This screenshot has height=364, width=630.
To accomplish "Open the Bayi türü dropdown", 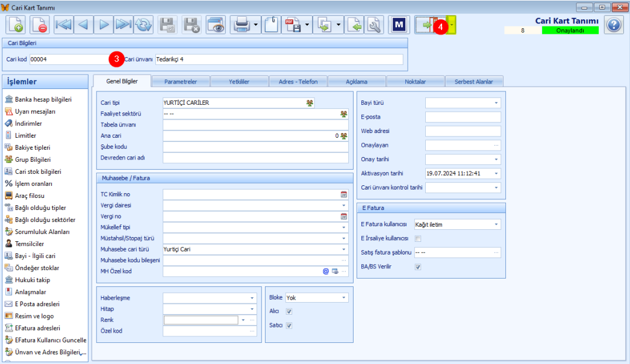I will pos(496,103).
